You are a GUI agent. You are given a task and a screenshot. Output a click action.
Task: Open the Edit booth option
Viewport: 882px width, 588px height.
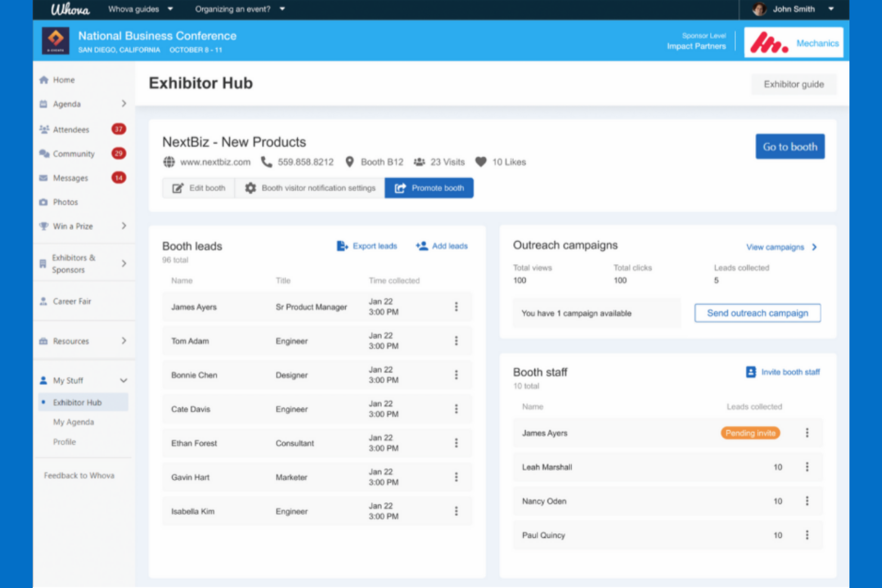(199, 188)
